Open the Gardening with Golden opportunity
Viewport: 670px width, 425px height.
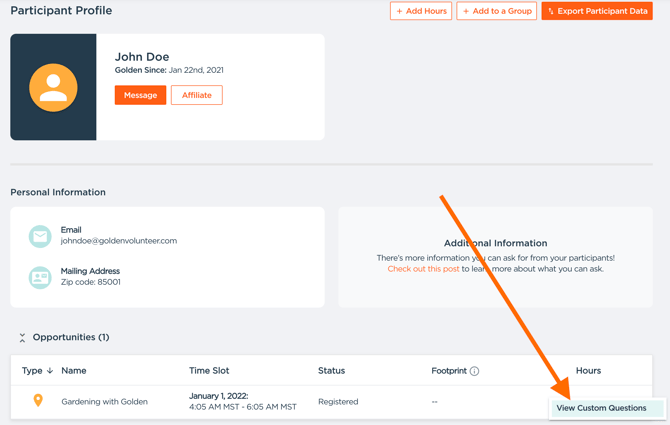click(104, 402)
